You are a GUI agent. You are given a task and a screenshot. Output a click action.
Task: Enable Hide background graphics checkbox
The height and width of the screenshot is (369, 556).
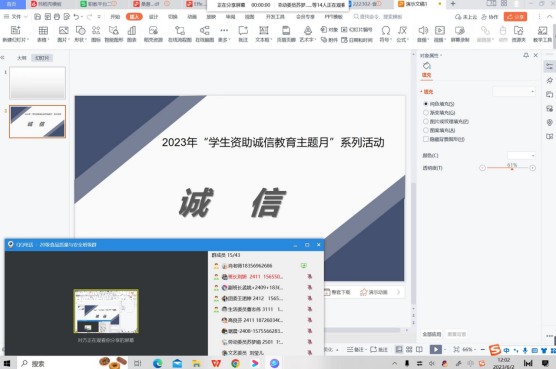tap(426, 139)
